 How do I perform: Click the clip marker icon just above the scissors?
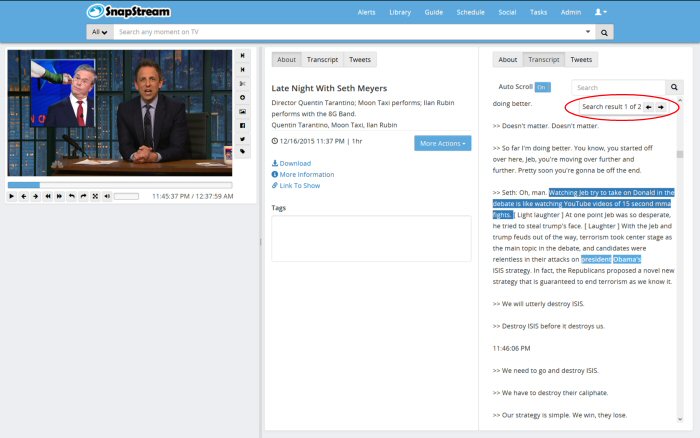pos(242,70)
